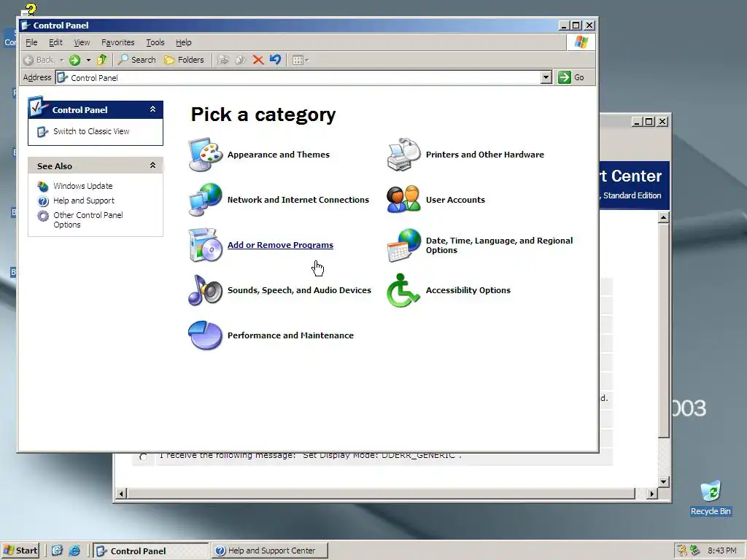Go up one folder level
The image size is (747, 560).
[102, 60]
